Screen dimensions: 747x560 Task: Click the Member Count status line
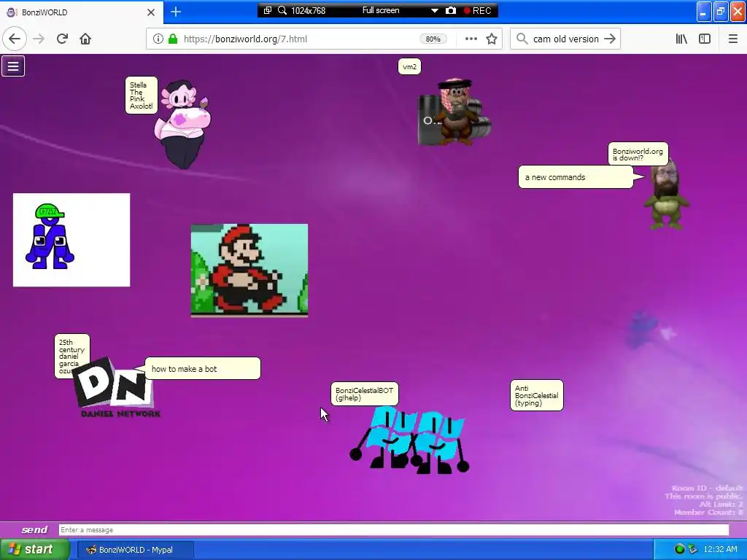pyautogui.click(x=708, y=513)
